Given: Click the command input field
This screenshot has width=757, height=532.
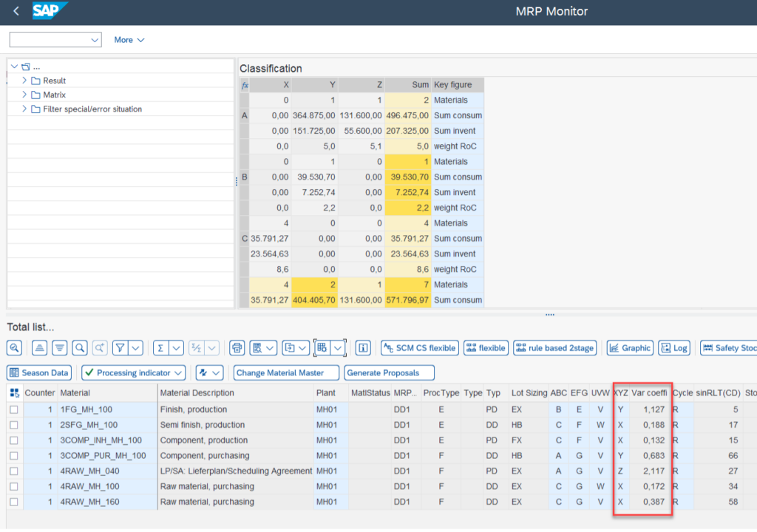Looking at the screenshot, I should click(50, 40).
